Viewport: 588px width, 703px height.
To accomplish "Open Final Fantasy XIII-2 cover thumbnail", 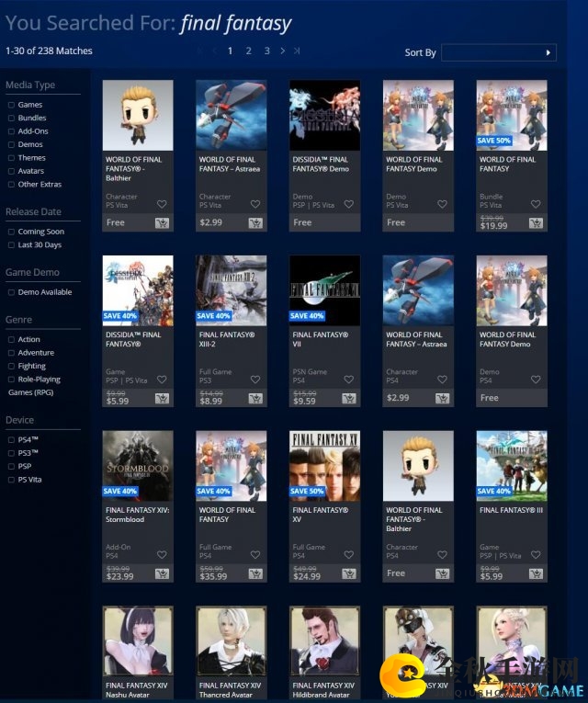I will point(232,290).
